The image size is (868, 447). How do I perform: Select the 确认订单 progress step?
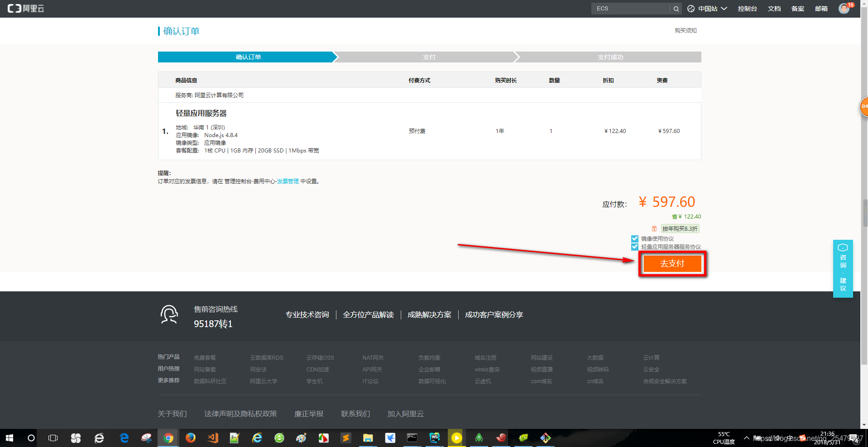tap(248, 57)
